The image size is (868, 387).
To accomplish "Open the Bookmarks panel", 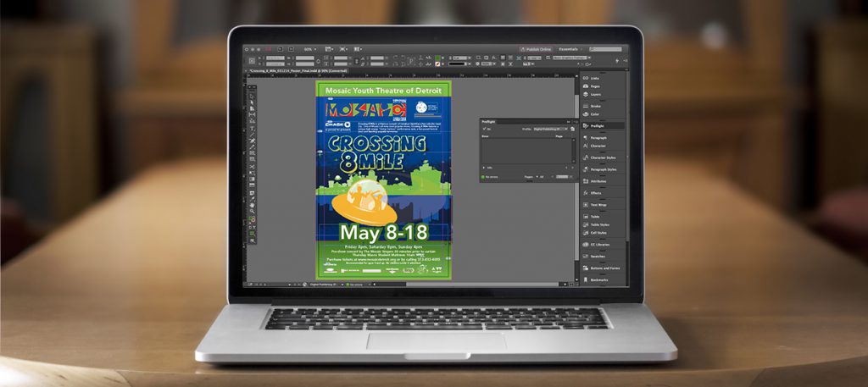I will pos(598,279).
